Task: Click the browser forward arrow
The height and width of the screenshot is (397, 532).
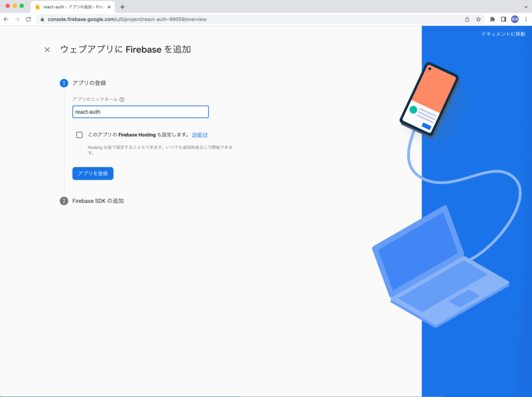Action: (17, 19)
